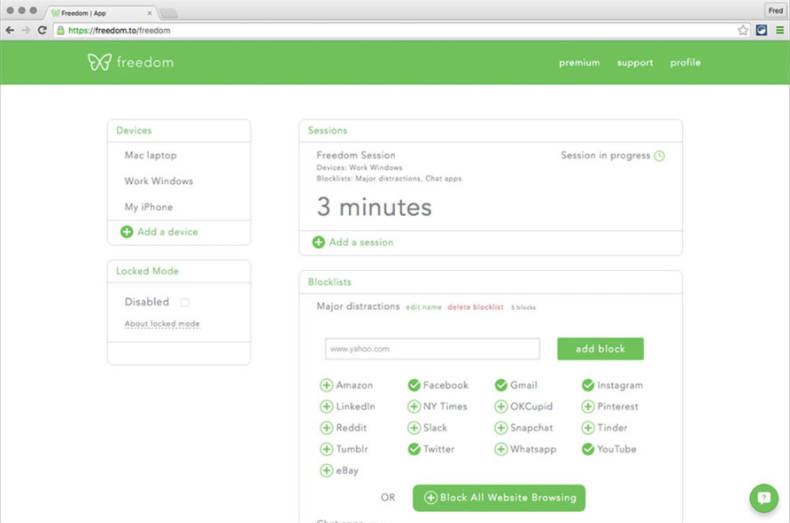Add Slack to the blocklist

click(x=414, y=428)
